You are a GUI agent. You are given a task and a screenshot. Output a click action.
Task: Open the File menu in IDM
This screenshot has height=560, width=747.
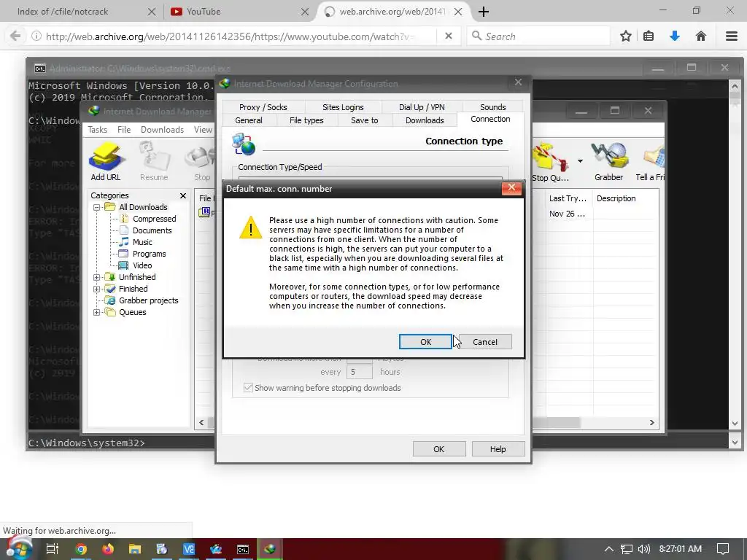point(124,130)
